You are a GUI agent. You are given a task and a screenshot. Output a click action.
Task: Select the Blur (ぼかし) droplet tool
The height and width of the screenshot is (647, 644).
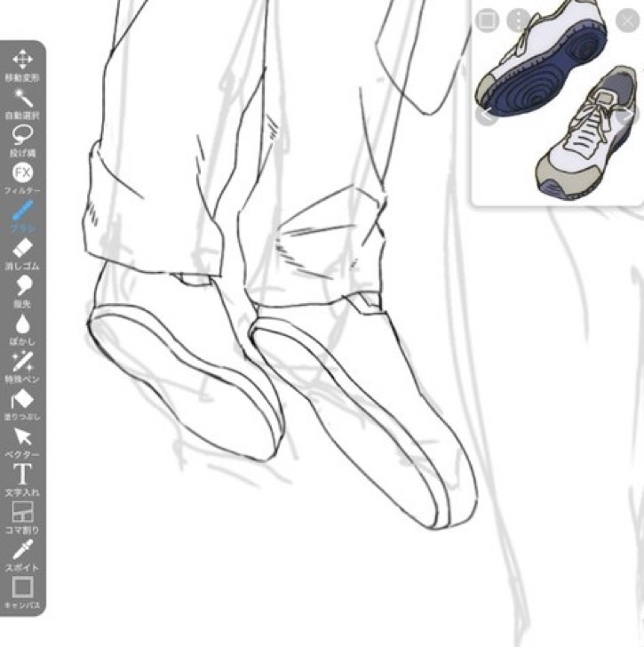pos(22,324)
